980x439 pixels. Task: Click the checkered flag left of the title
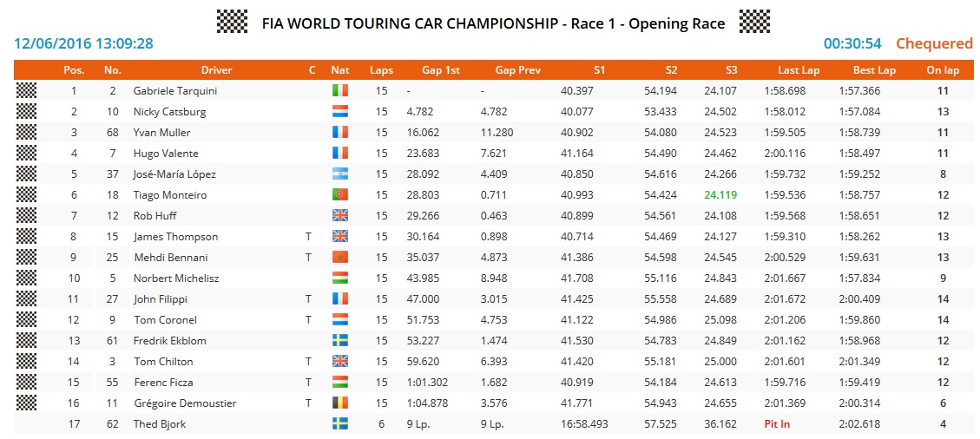click(x=232, y=22)
